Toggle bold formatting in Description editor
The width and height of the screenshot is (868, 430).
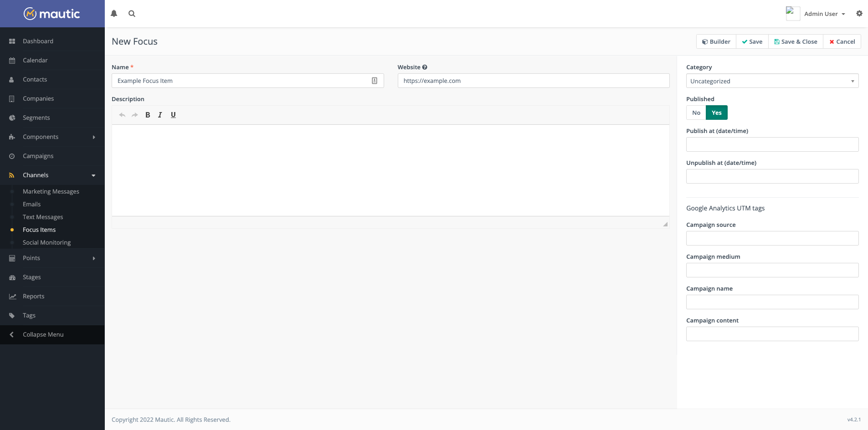tap(148, 115)
